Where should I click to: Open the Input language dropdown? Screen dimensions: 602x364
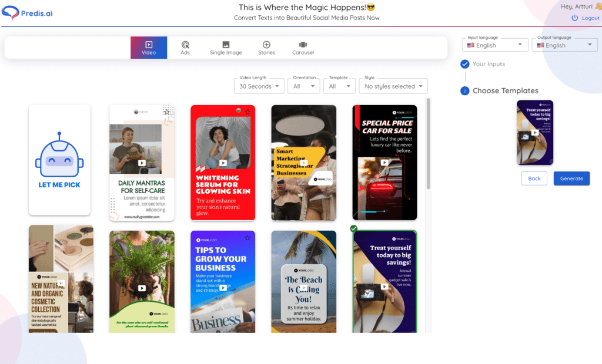pyautogui.click(x=495, y=45)
